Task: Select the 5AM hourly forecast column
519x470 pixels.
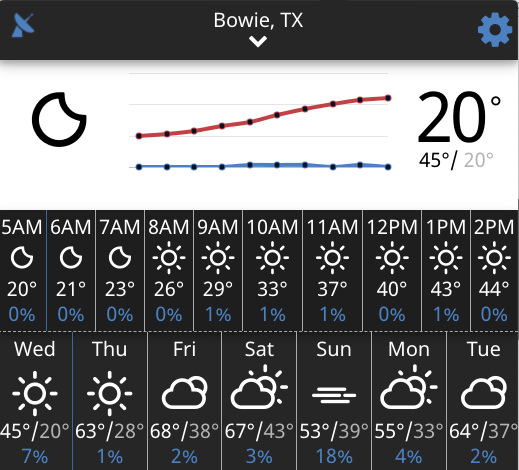Action: coord(23,270)
